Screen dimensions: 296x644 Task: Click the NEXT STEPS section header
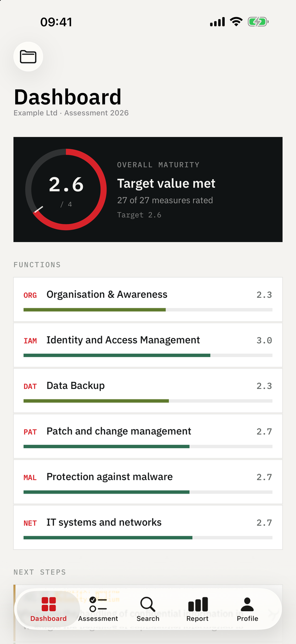click(x=40, y=572)
